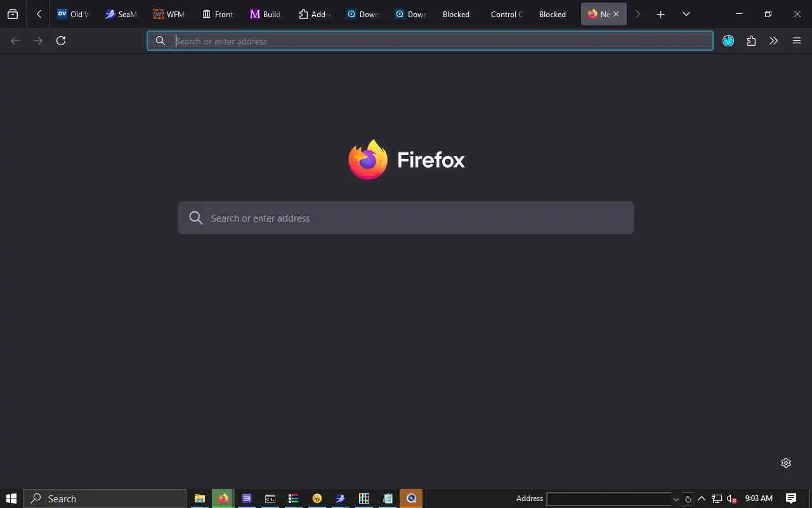Open the 9:03 AM clock
This screenshot has width=812, height=508.
(759, 498)
